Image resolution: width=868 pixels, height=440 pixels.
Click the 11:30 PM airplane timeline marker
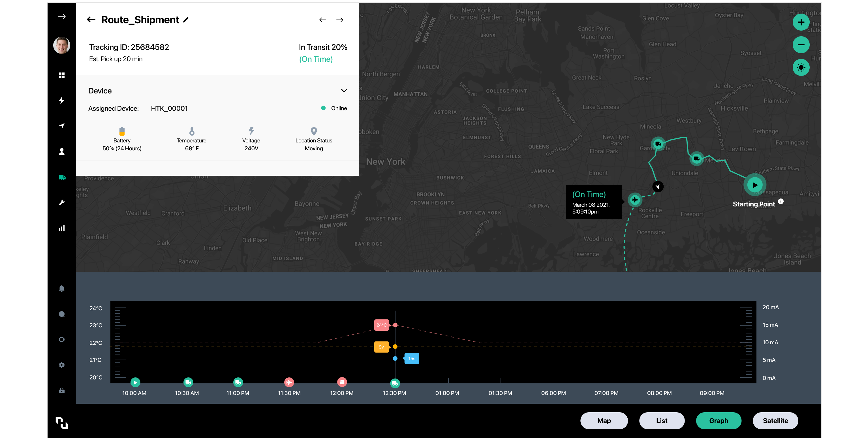click(289, 382)
